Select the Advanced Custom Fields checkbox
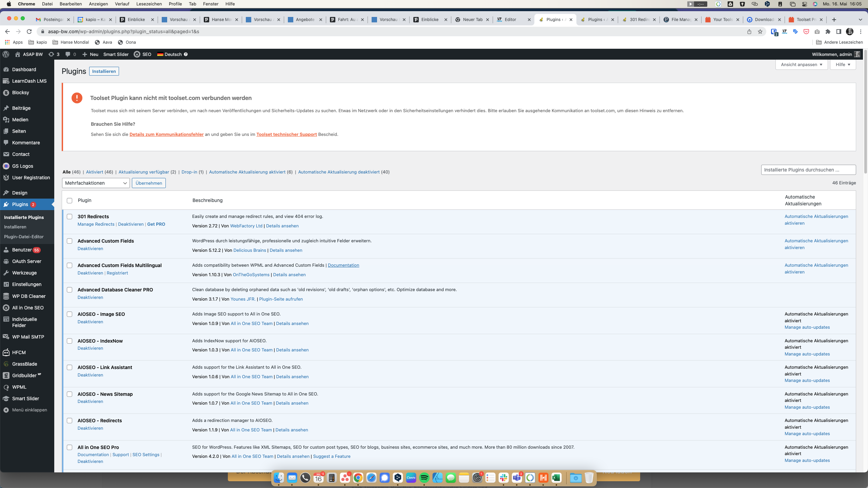This screenshot has height=488, width=868. (x=70, y=241)
